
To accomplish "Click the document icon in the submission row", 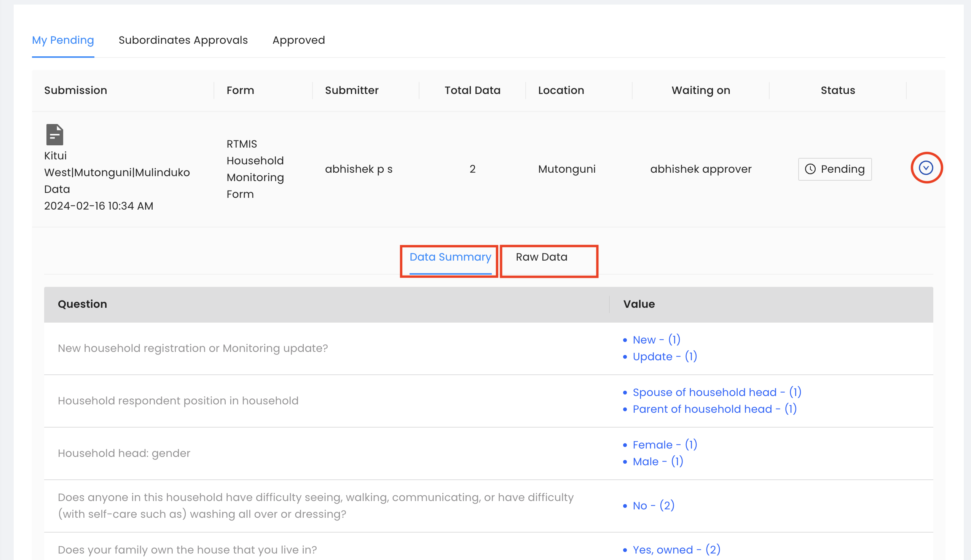I will point(55,135).
